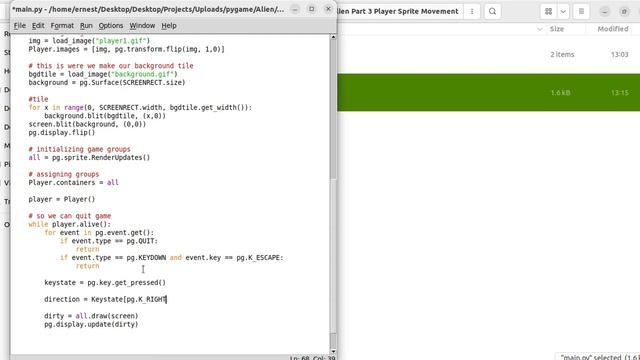Click the comment '#tile'
Screen dimensions: 640x360
coord(38,99)
